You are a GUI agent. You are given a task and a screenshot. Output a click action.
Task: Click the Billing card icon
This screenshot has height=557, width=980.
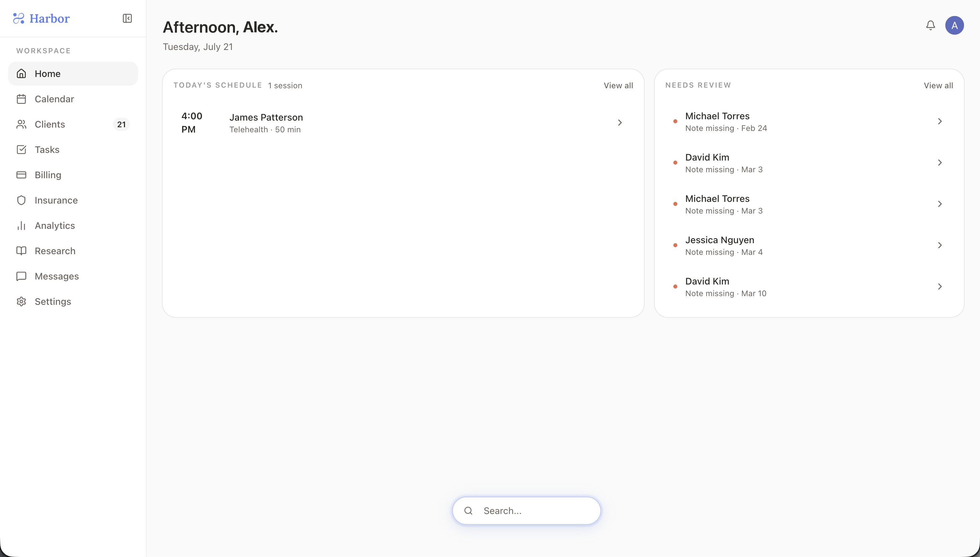21,175
